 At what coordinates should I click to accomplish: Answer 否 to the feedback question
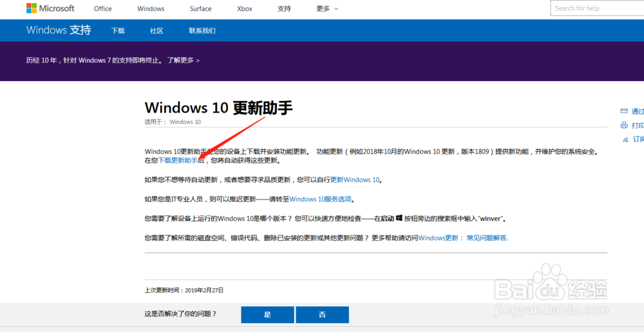323,315
